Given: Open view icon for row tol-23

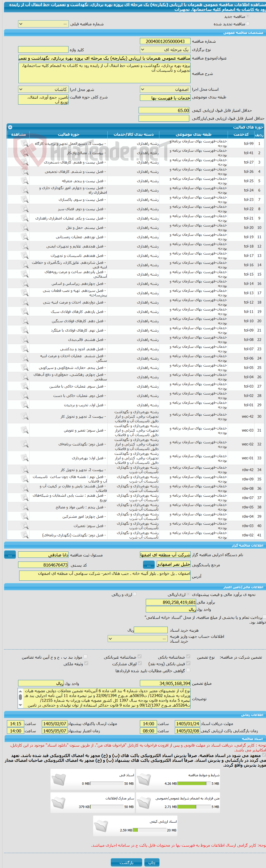Looking at the screenshot, I should (24, 200).
